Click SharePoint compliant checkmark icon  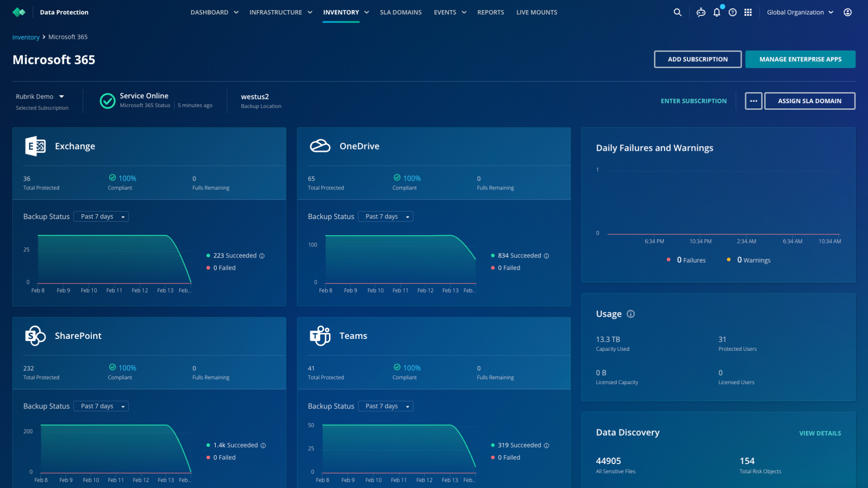click(x=112, y=367)
